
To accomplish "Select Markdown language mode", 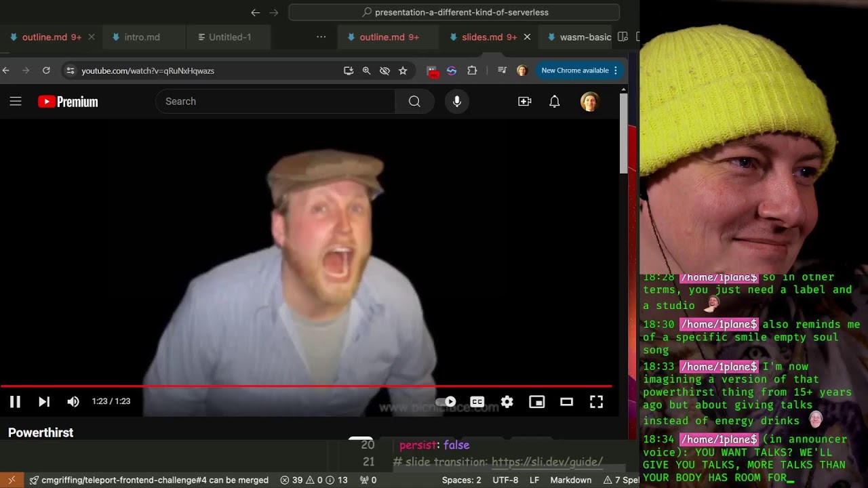I will tap(571, 480).
